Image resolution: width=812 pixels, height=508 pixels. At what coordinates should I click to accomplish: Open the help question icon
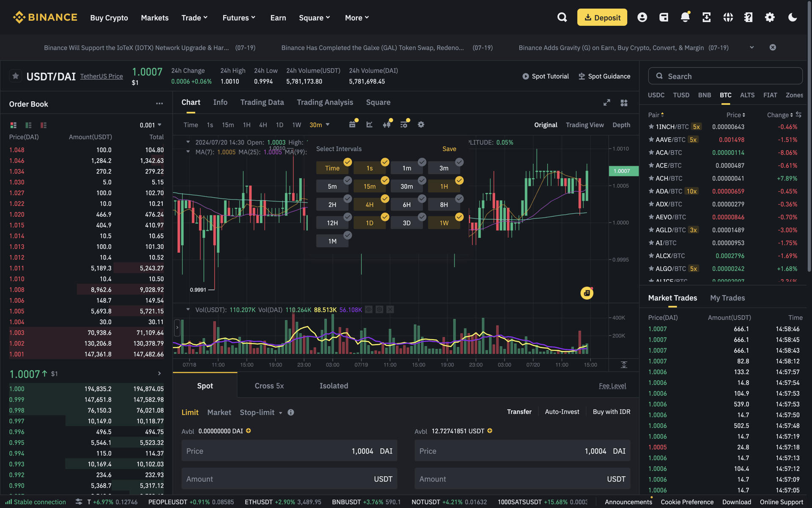[x=749, y=17]
